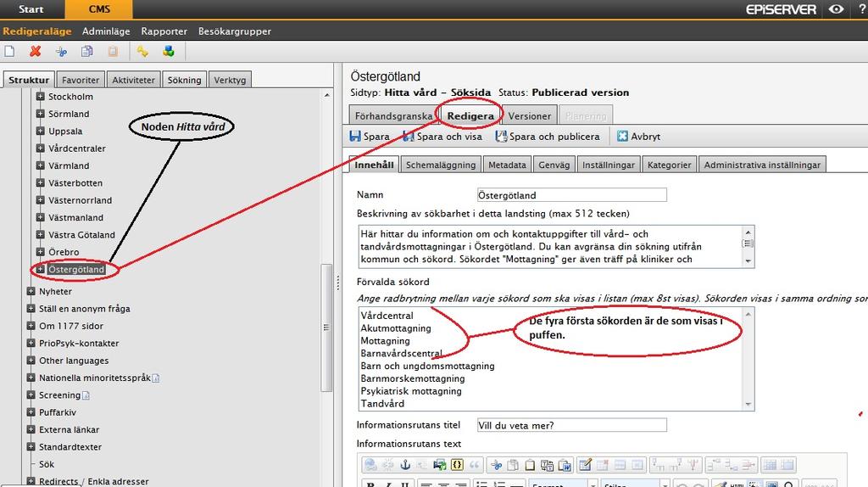868x487 pixels.
Task: Expand the Stockholm tree node
Action: click(40, 97)
